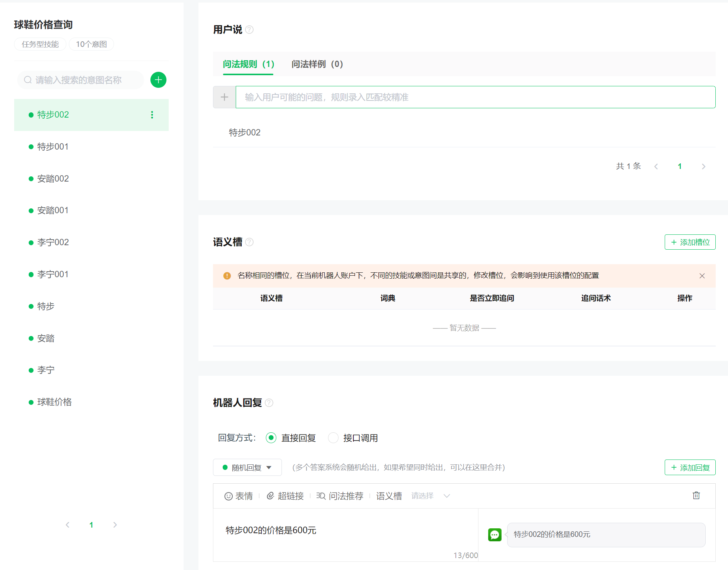Click the help icon next to 用户说
728x570 pixels.
249,30
